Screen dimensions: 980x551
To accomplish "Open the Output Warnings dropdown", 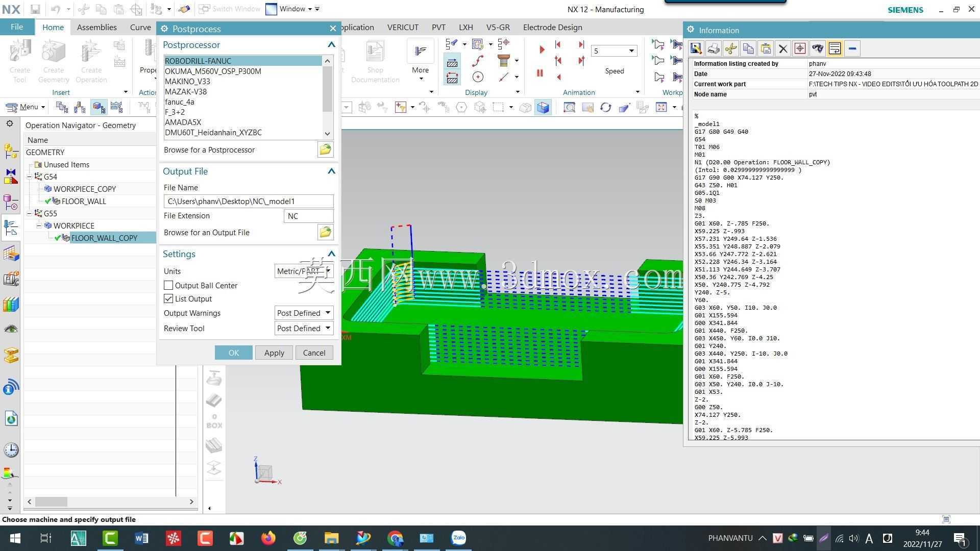I will [304, 313].
